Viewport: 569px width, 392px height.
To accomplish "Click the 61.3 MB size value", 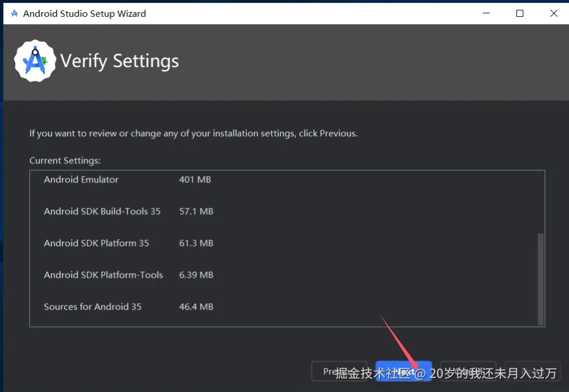I will click(196, 243).
